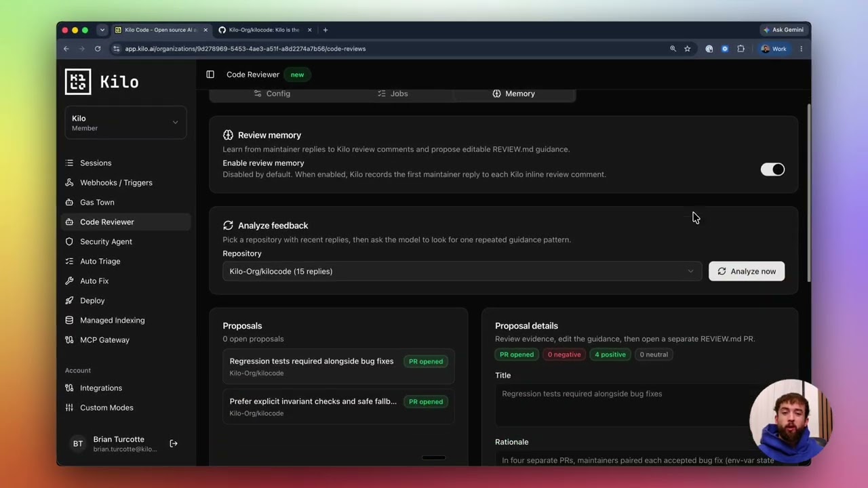Go to Deploy page
The height and width of the screenshot is (488, 868).
click(x=125, y=300)
